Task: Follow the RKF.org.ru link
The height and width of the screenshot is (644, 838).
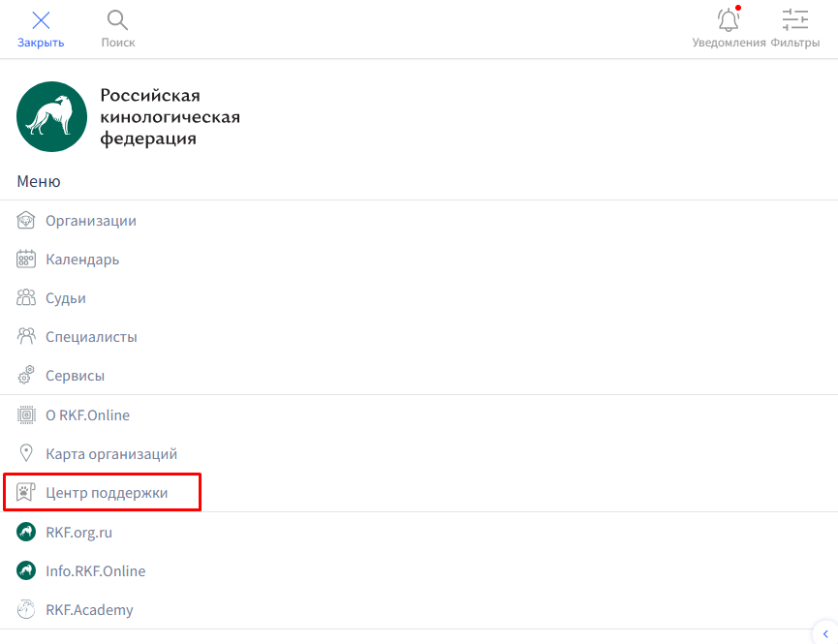Action: 79,533
